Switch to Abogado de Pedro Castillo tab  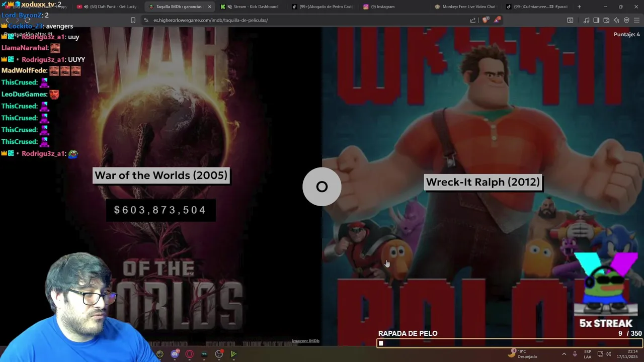point(323,7)
